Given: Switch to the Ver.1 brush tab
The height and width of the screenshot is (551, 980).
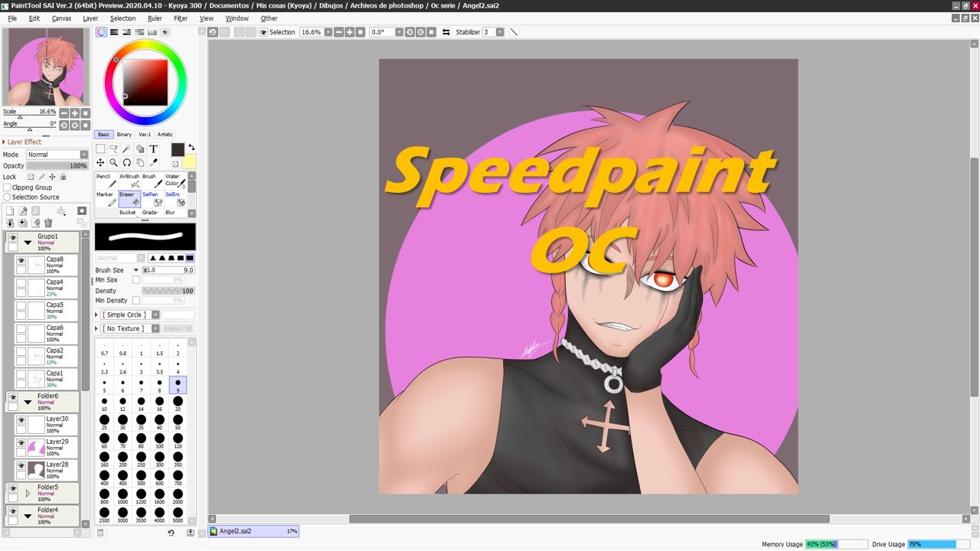Looking at the screenshot, I should [x=145, y=135].
